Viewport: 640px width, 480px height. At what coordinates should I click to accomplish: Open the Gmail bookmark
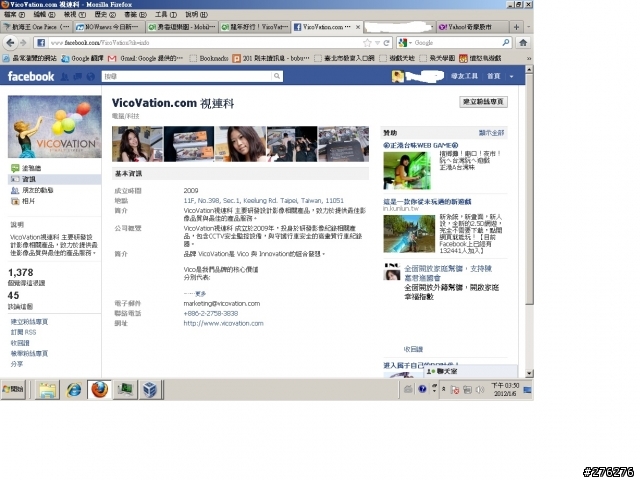pos(145,58)
